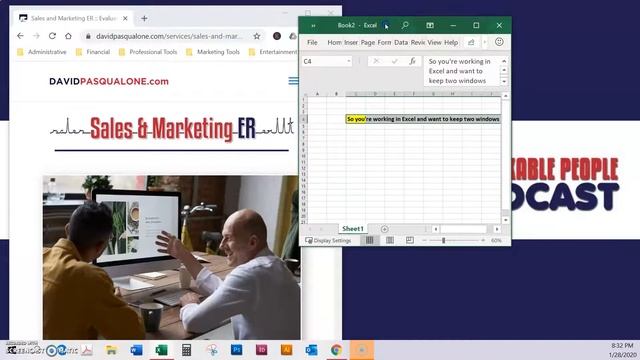Open File Explorer from the taskbar

(x=111, y=350)
